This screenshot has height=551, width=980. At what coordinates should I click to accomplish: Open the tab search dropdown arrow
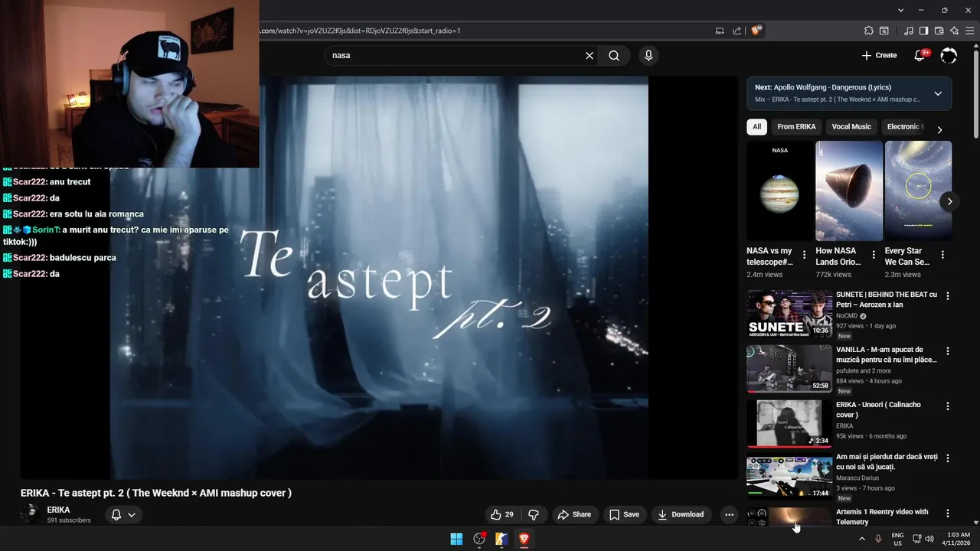point(901,10)
